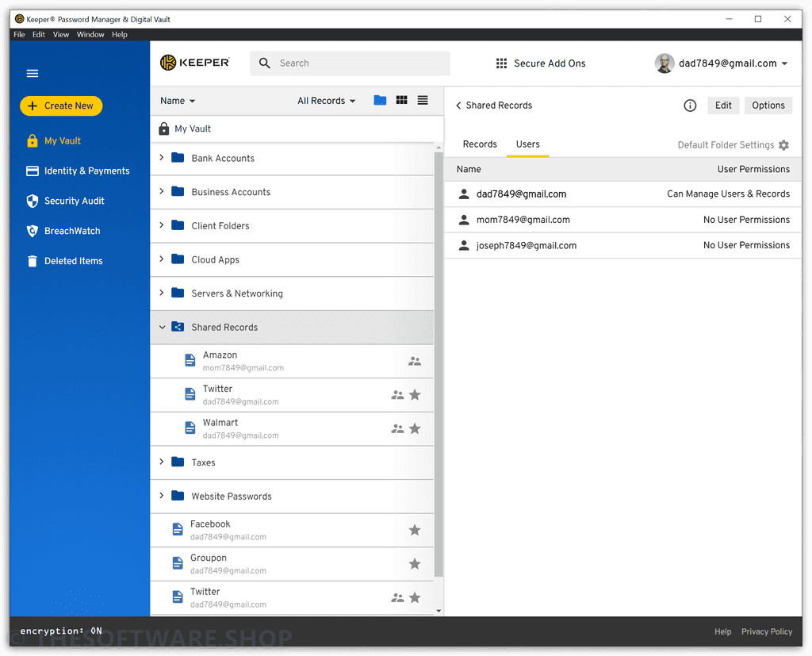Click the lock icon beside My Vault header
The height and width of the screenshot is (656, 812).
[x=163, y=129]
